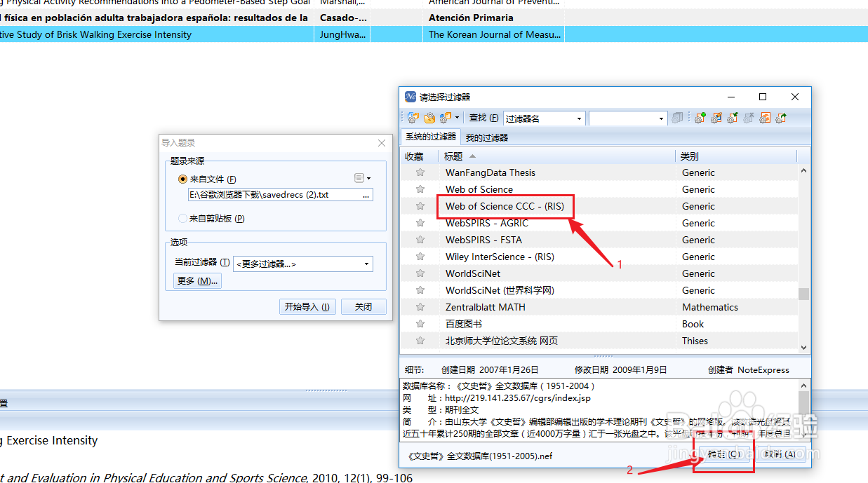Close the 导入题录 dialog with X
Image resolution: width=868 pixels, height=483 pixels.
382,143
